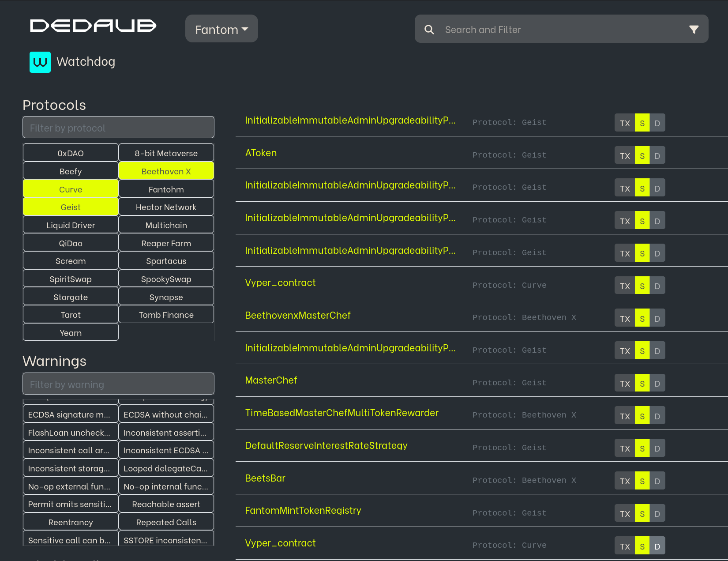Click the search magnifier icon
728x561 pixels.
[x=429, y=30]
